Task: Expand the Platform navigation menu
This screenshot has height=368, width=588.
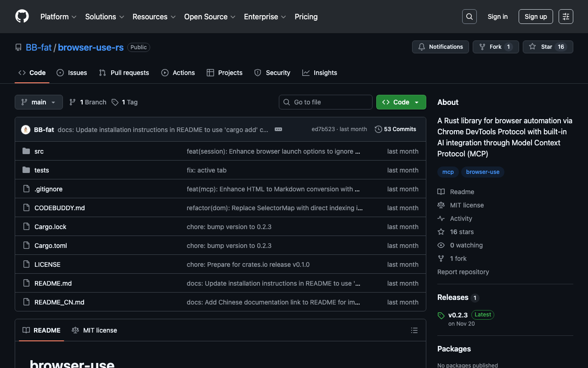Action: [58, 17]
